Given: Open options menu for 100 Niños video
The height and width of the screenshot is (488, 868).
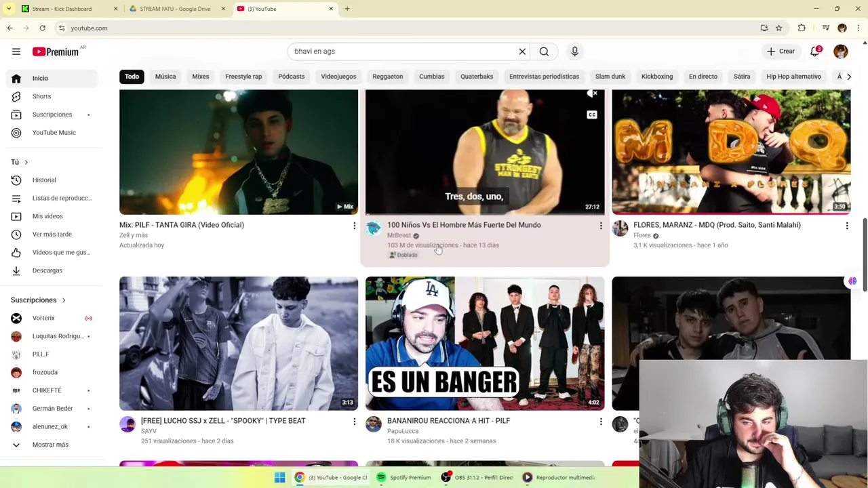Looking at the screenshot, I should pos(600,226).
